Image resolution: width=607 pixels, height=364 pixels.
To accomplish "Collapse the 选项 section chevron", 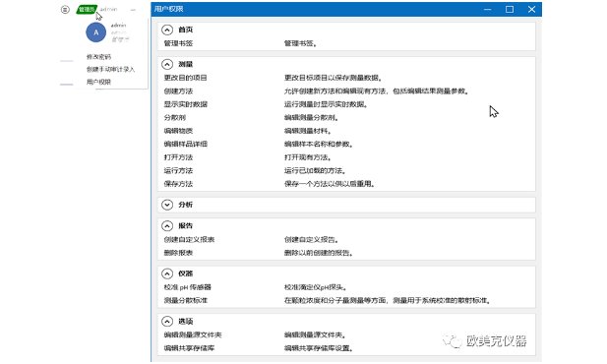I will pyautogui.click(x=167, y=322).
